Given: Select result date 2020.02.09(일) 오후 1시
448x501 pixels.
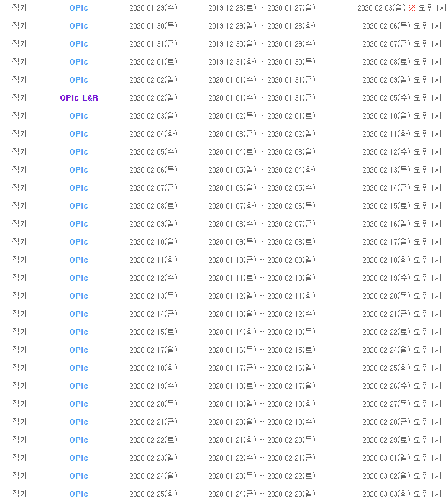Looking at the screenshot, I should 401,79.
